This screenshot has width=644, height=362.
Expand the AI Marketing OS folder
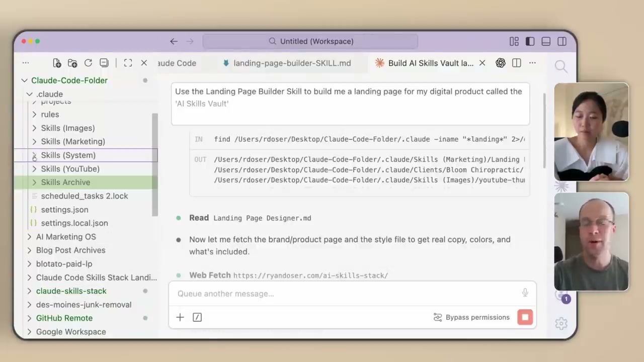tap(29, 237)
